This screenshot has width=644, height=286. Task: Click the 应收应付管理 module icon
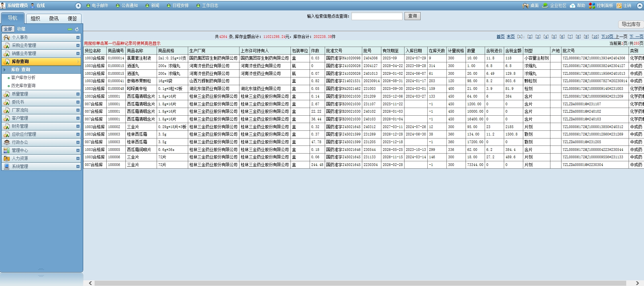[x=6, y=134]
